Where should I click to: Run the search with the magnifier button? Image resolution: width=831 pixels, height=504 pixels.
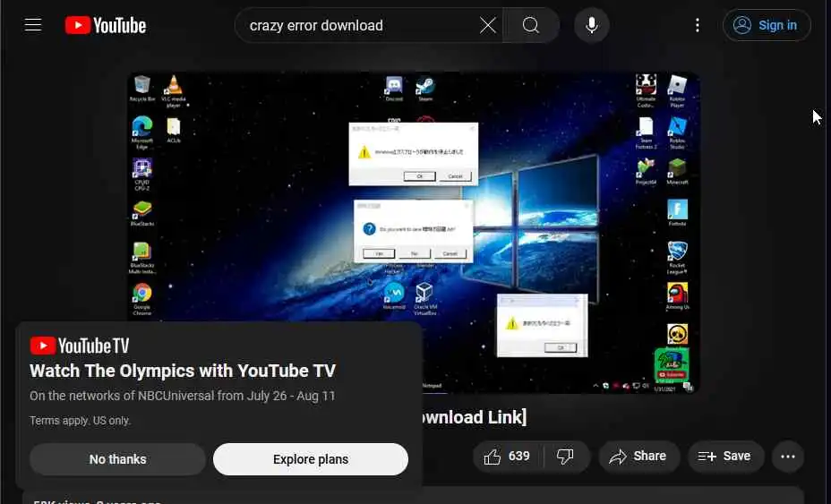[530, 25]
